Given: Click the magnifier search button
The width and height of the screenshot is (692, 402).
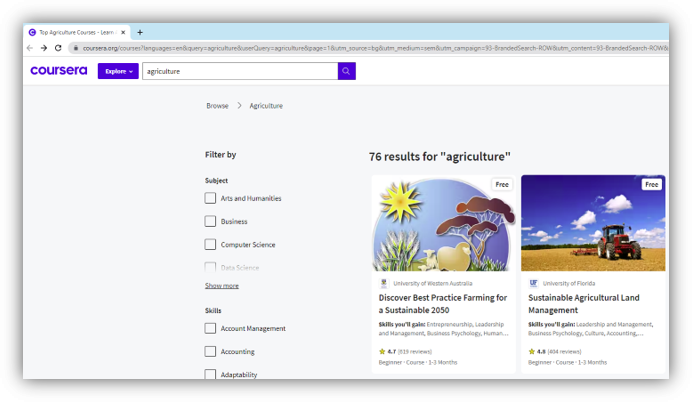Looking at the screenshot, I should 346,71.
